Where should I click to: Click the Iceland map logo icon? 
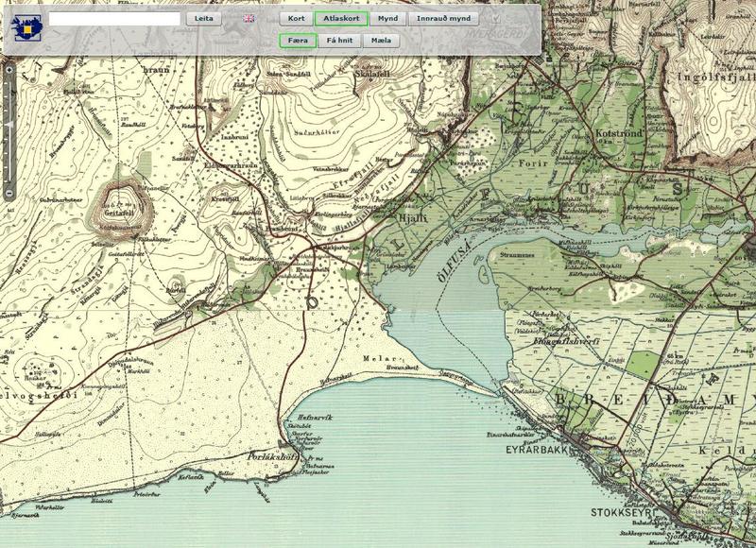[x=26, y=27]
